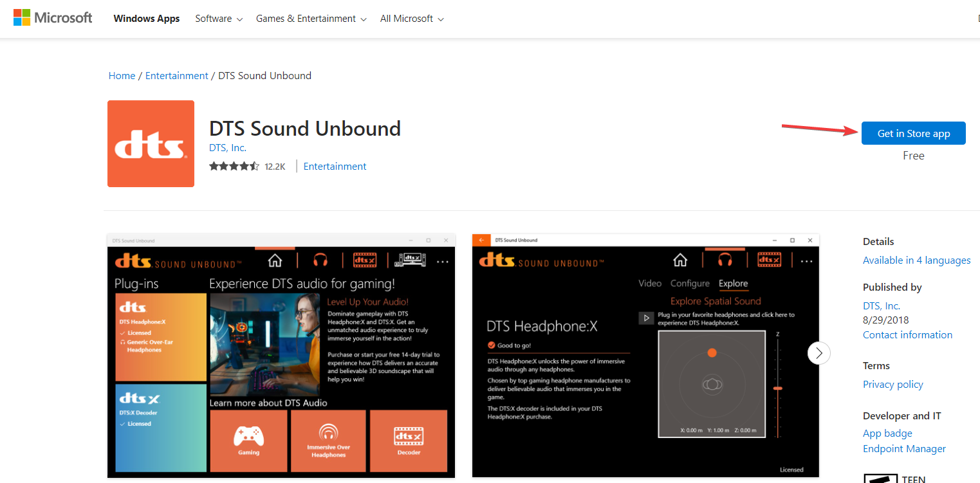Click the 12.2K ratings count
The width and height of the screenshot is (980, 483).
(275, 167)
